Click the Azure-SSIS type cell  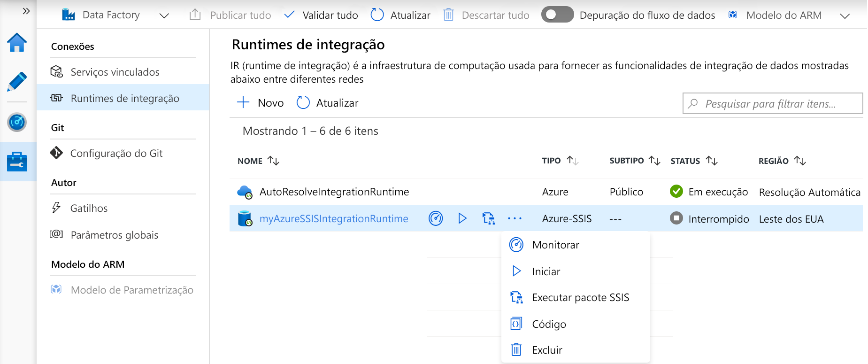tap(567, 218)
